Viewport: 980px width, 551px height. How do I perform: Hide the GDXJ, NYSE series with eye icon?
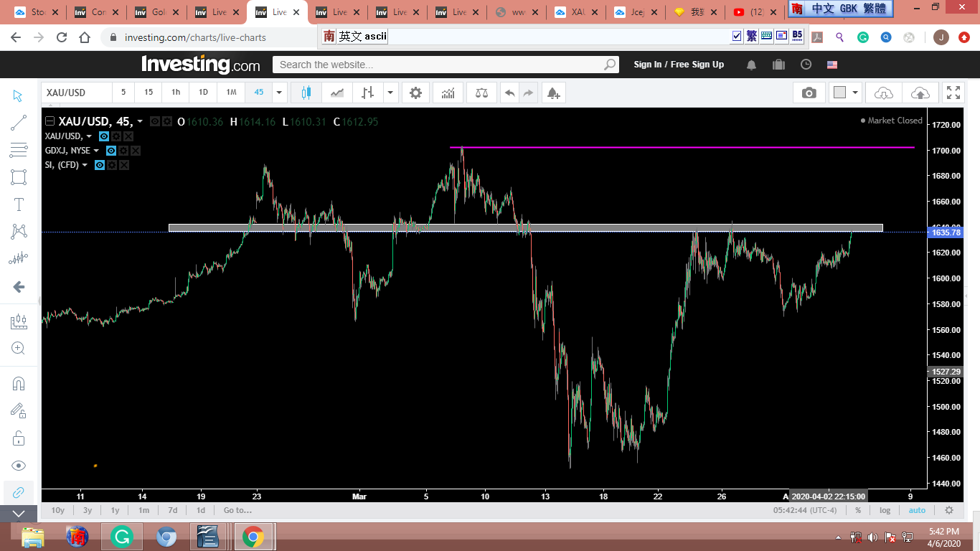pos(111,151)
